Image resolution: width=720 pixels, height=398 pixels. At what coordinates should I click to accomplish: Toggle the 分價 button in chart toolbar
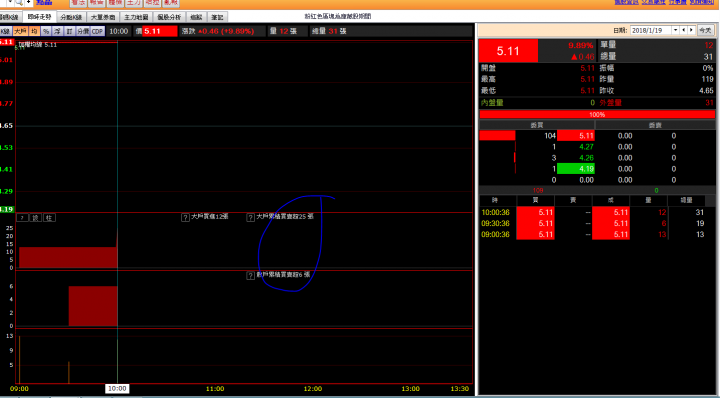pos(83,31)
